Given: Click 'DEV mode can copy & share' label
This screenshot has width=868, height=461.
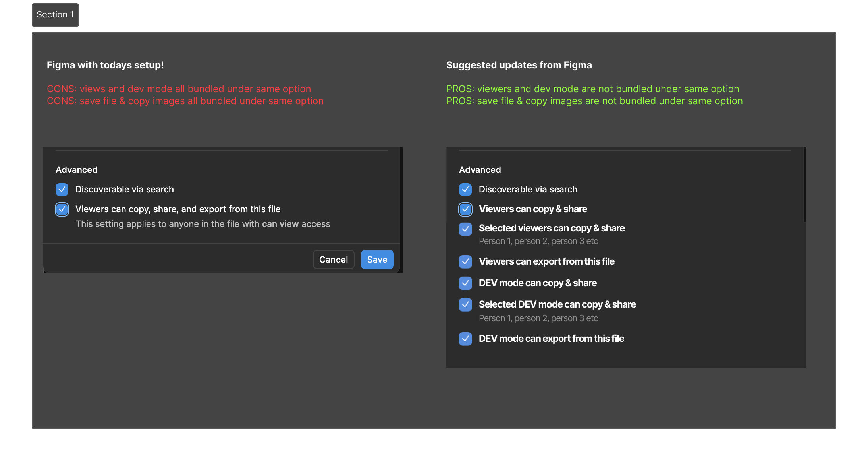Looking at the screenshot, I should (538, 283).
